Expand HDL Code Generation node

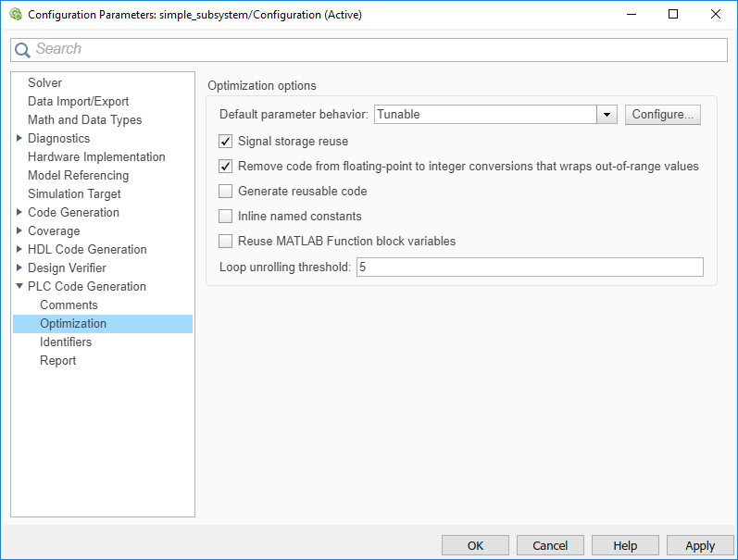point(19,249)
